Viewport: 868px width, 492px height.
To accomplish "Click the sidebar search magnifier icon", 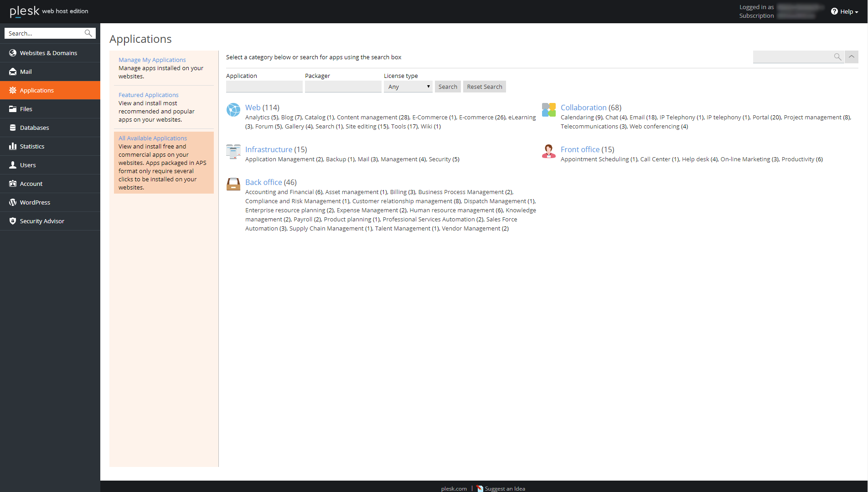I will pyautogui.click(x=88, y=33).
